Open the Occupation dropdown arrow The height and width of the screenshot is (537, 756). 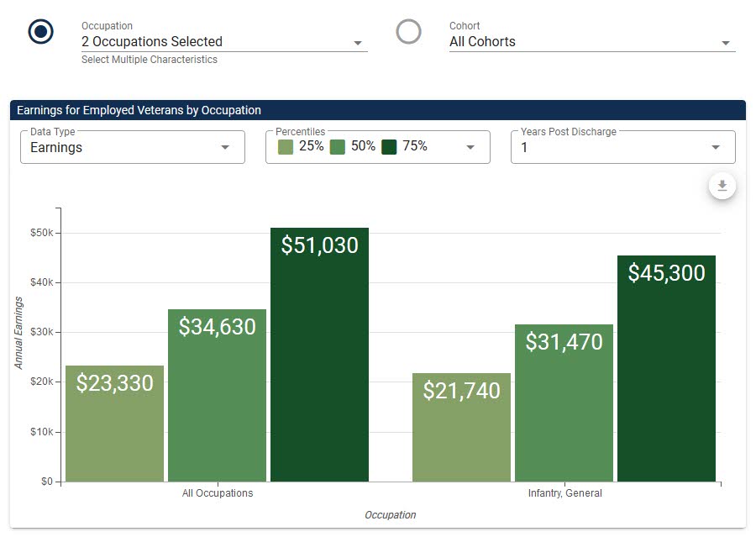point(358,43)
